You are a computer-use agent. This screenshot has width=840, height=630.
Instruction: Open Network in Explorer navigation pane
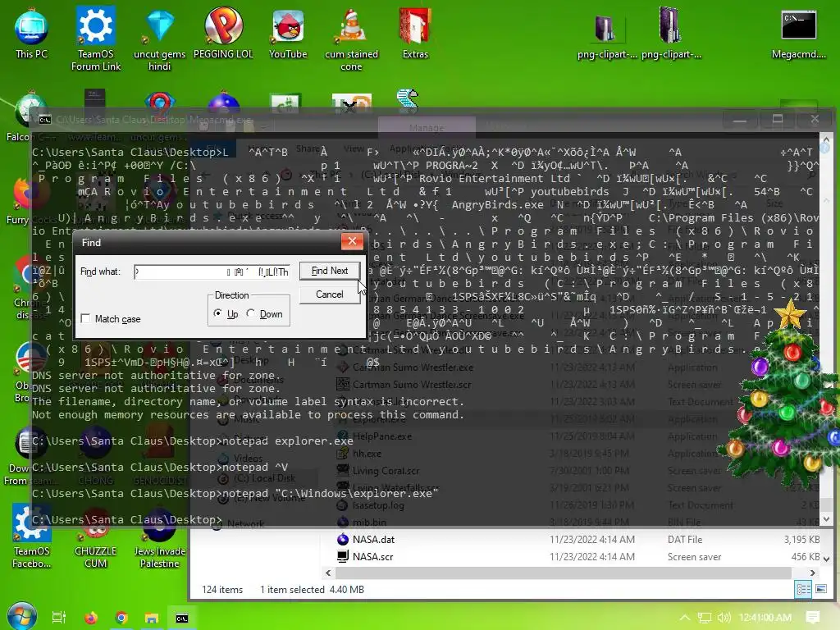pos(245,524)
